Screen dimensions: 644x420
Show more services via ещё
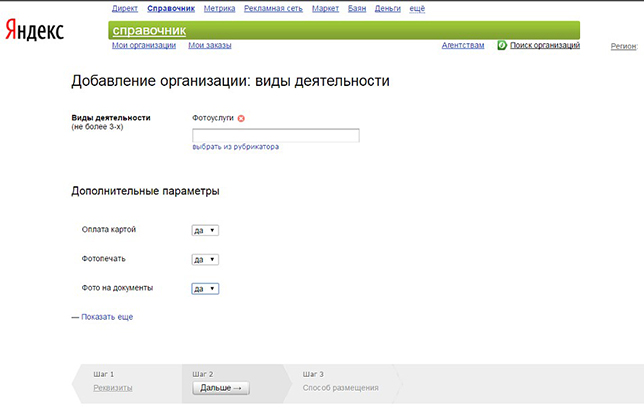point(417,8)
